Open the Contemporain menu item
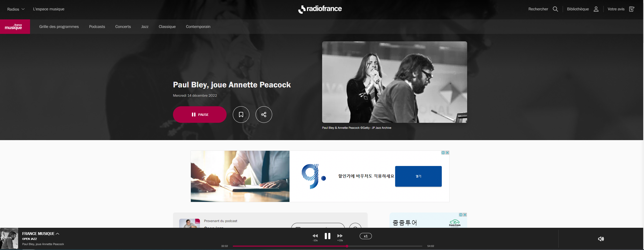This screenshot has height=250, width=644. pyautogui.click(x=198, y=27)
